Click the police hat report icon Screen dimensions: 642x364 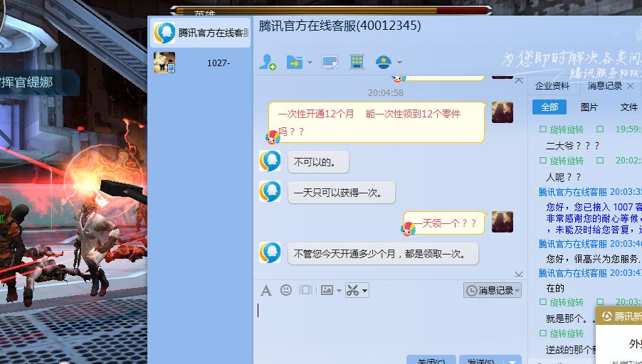384,62
